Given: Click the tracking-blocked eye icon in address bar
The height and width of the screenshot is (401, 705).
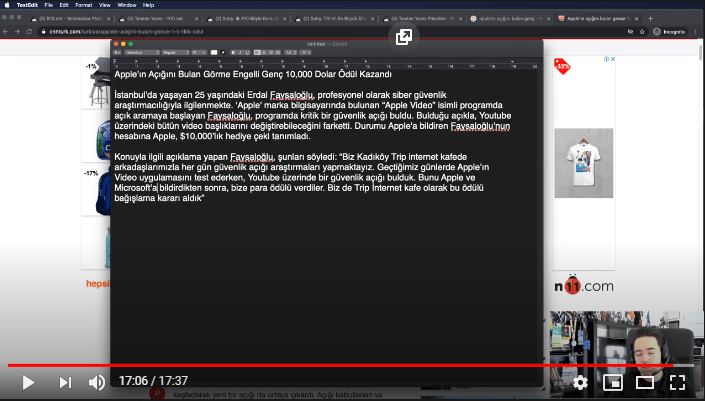Looking at the screenshot, I should tap(630, 32).
